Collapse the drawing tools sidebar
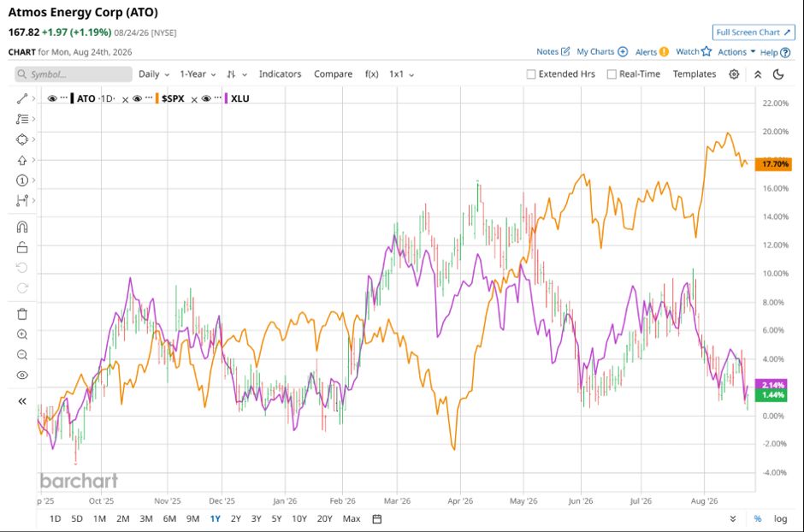This screenshot has width=804, height=532. click(22, 401)
